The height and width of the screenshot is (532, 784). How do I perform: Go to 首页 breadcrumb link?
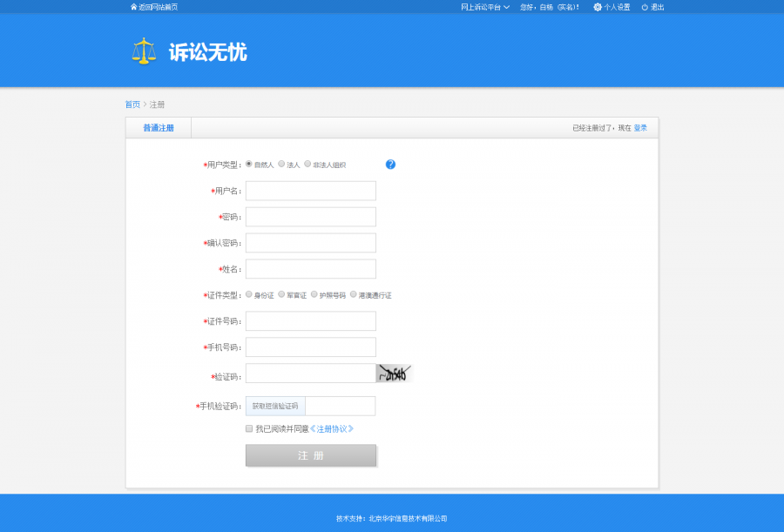coord(132,104)
